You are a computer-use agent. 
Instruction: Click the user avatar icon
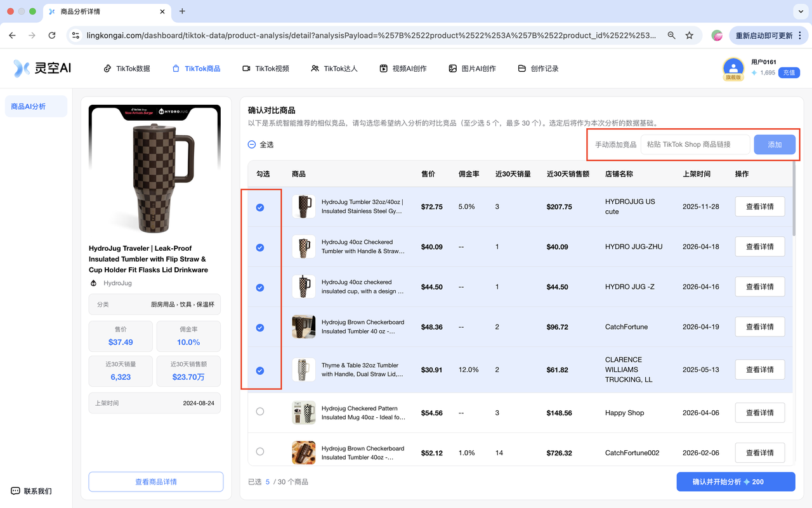point(733,67)
